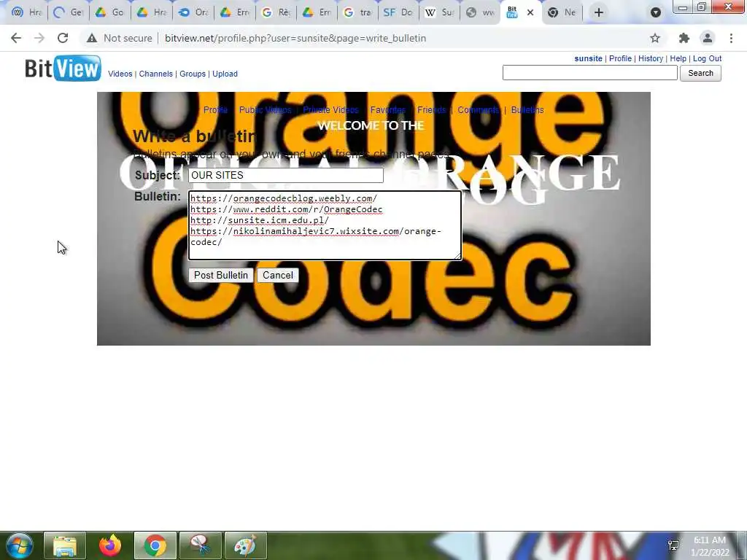Viewport: 747px width, 560px height.
Task: Click the Not secure warning icon
Action: click(92, 38)
